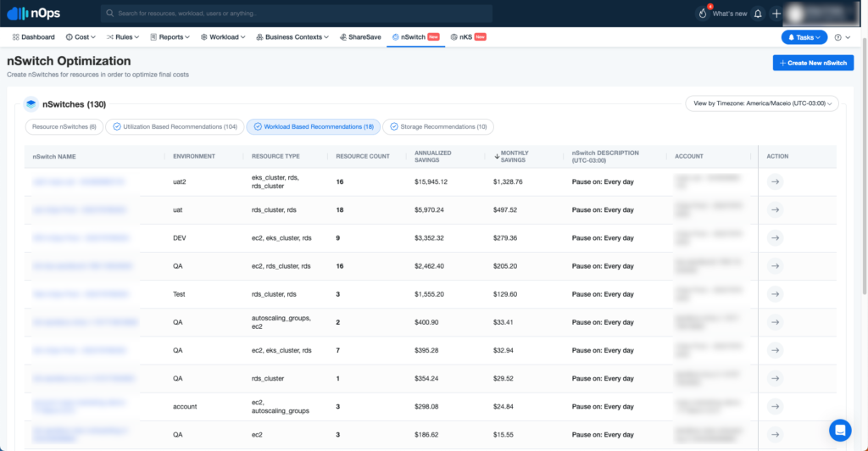Sort by Annualized Savings column header
Viewport: 868px width, 451px height.
click(433, 157)
